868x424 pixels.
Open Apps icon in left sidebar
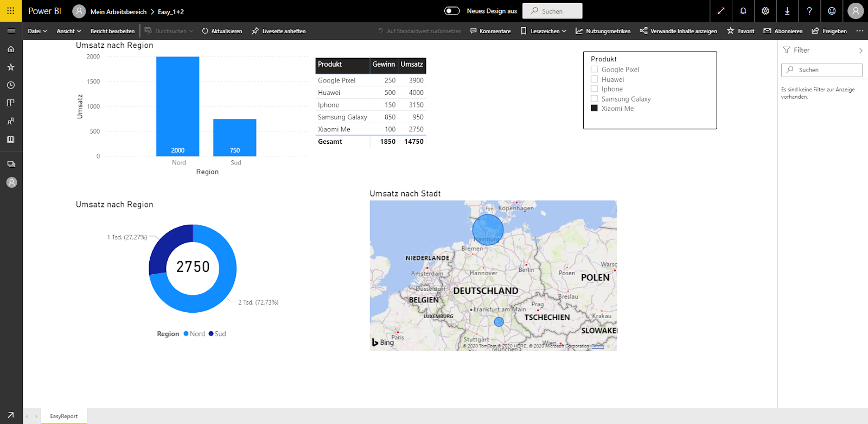point(11,103)
